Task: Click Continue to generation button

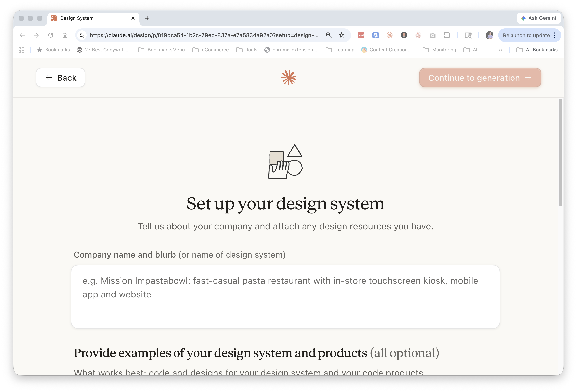Action: click(x=480, y=78)
